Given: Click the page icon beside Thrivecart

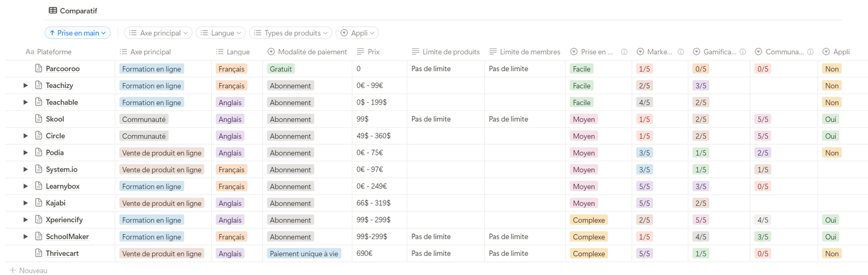Looking at the screenshot, I should (x=39, y=253).
